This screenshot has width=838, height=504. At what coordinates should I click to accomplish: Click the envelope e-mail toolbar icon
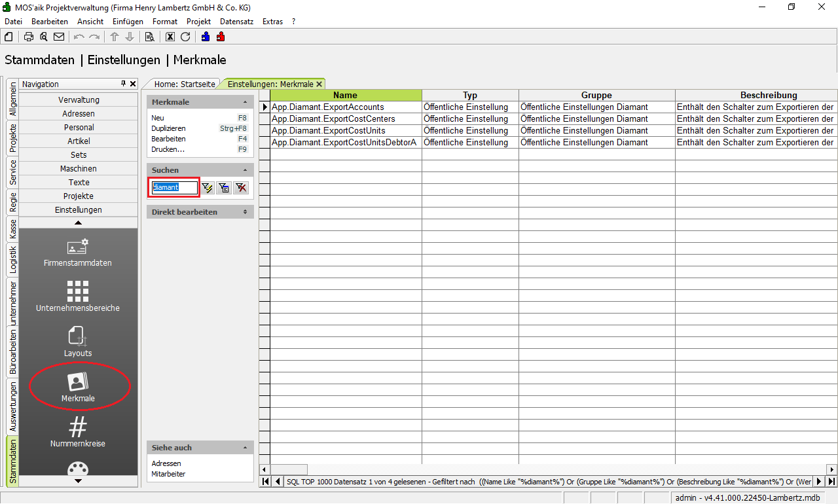(59, 37)
